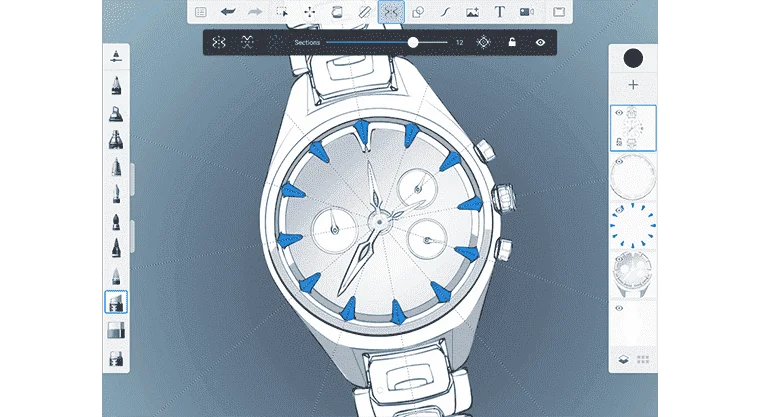Hide the top watch outline layer

(x=619, y=112)
